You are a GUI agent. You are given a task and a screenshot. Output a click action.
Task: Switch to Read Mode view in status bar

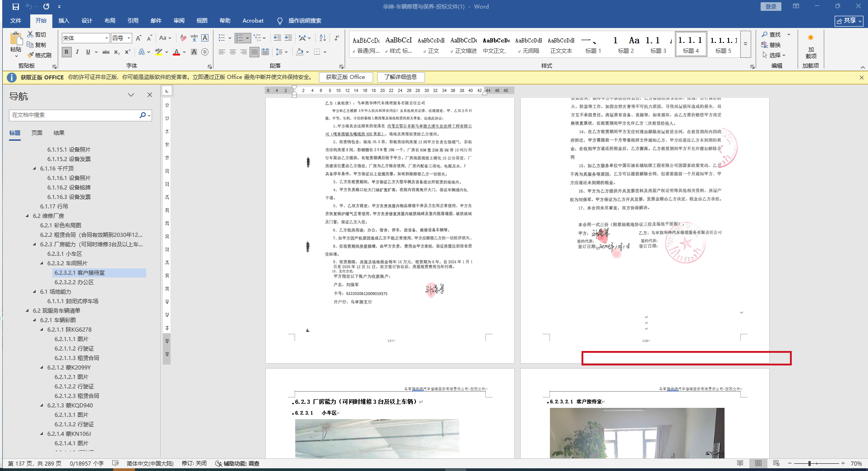(740, 463)
